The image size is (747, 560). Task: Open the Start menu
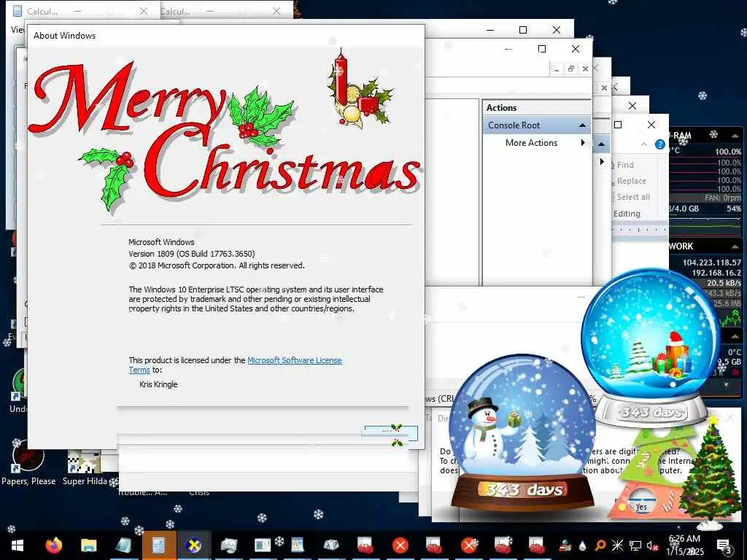(18, 545)
